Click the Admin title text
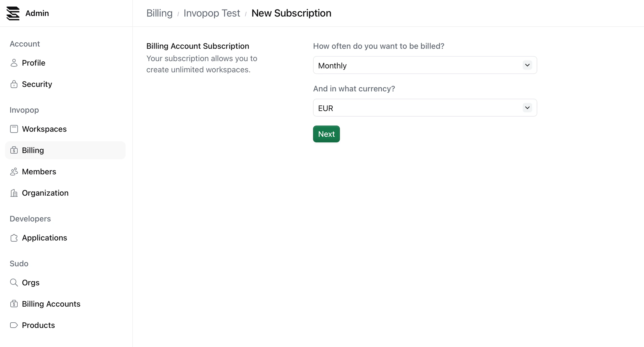The height and width of the screenshot is (347, 644). coord(37,13)
